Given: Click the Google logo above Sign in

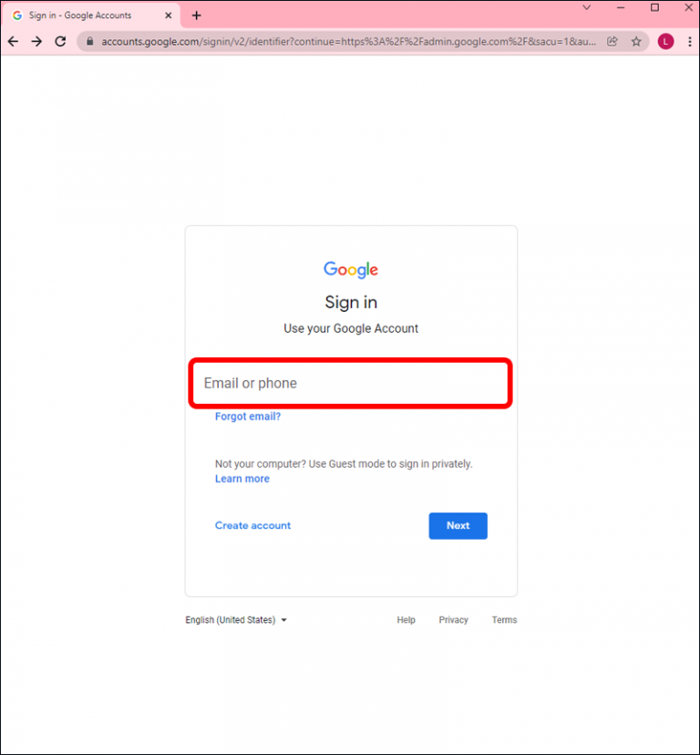Looking at the screenshot, I should tap(350, 269).
